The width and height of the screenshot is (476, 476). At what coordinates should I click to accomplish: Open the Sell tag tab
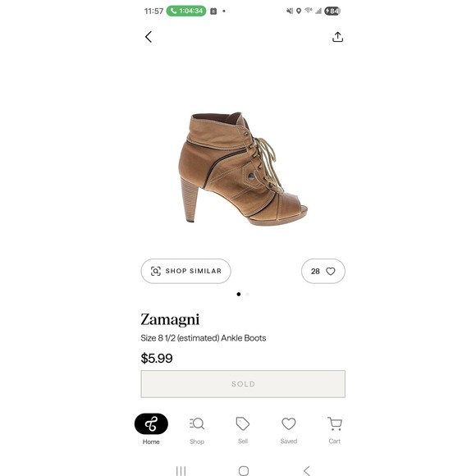point(243,431)
